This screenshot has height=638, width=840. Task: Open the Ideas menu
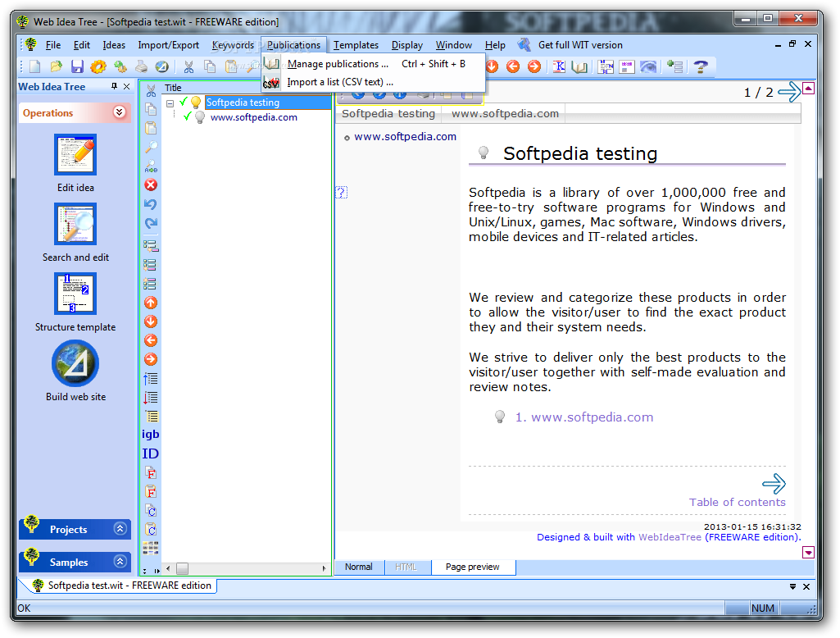point(114,45)
